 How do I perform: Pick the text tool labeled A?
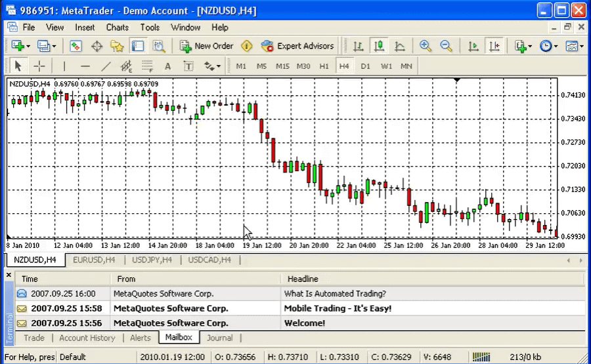(167, 66)
